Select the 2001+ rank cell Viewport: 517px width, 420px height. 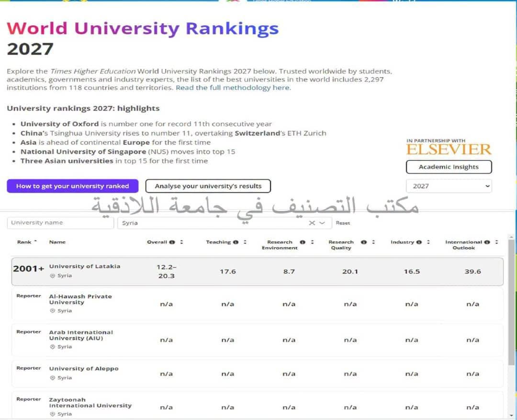coord(29,269)
